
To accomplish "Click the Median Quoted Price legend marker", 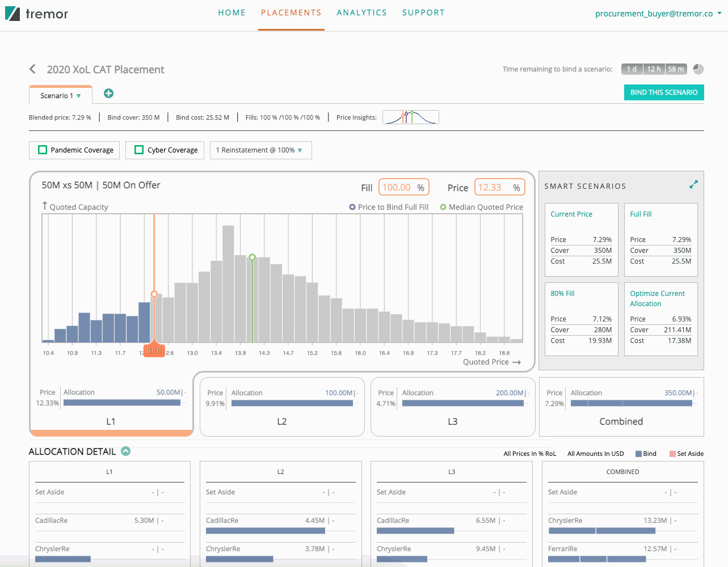I will tap(443, 207).
